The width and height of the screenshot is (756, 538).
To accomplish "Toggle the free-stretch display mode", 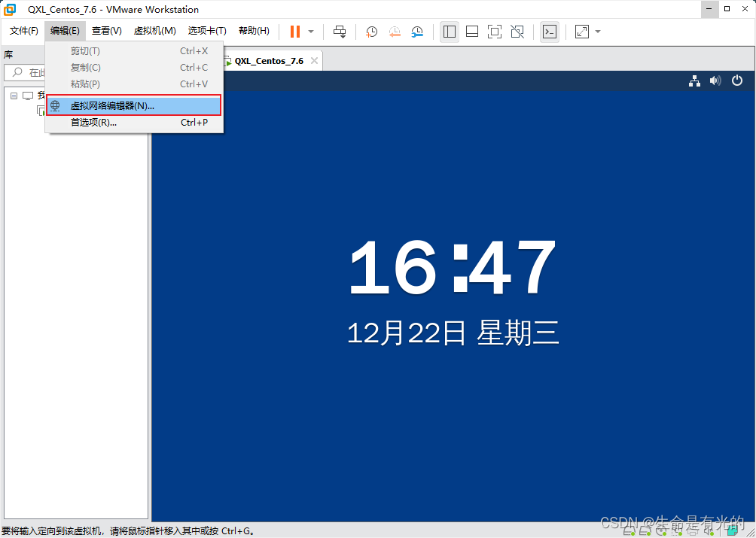I will click(581, 32).
